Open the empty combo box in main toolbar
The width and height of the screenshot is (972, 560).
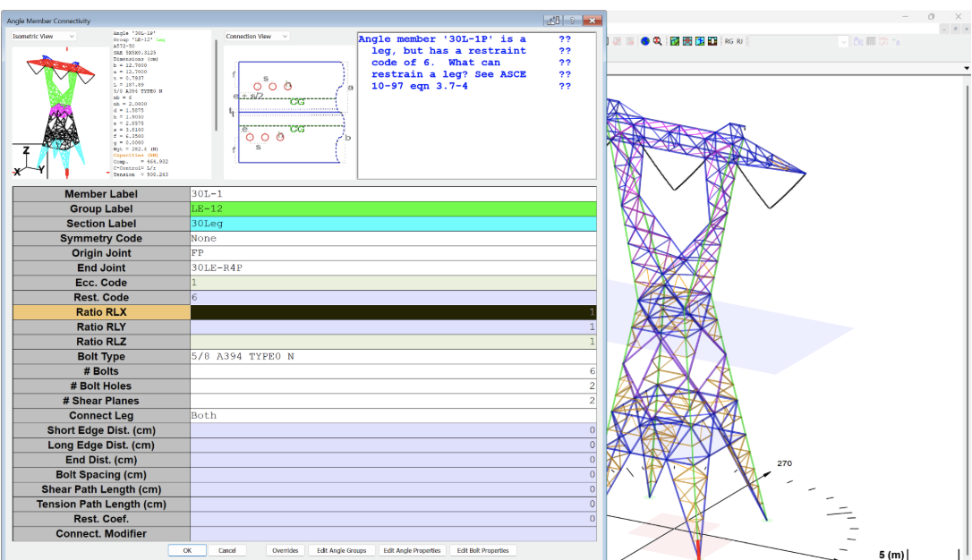(798, 41)
